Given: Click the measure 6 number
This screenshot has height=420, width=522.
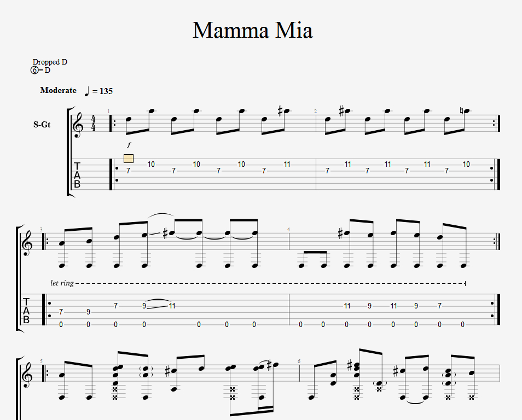Looking at the screenshot, I should pos(299,361).
